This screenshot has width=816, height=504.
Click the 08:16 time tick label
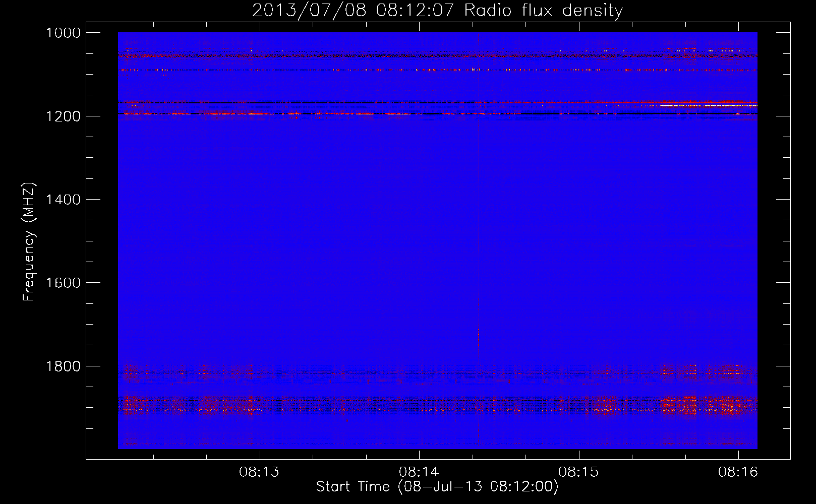coord(738,472)
